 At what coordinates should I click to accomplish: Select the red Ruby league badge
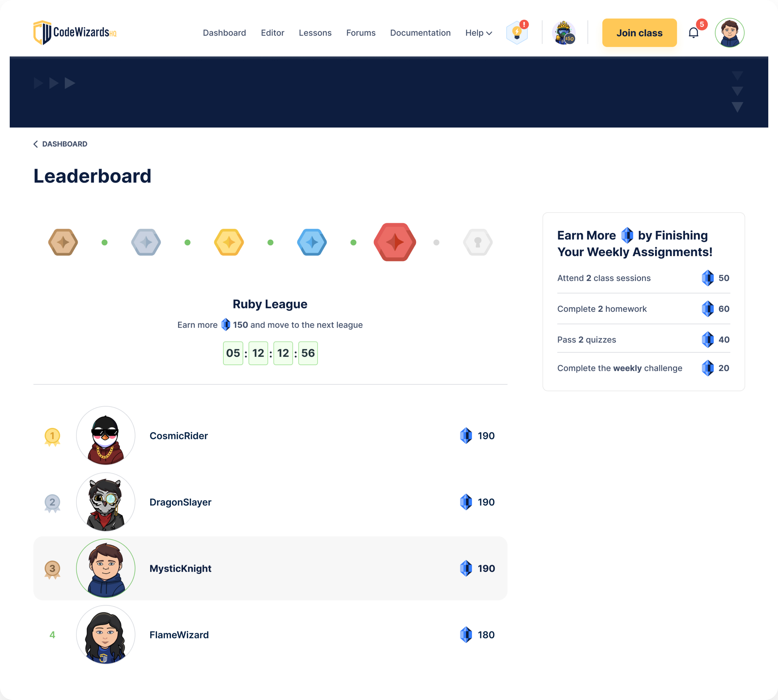[395, 242]
